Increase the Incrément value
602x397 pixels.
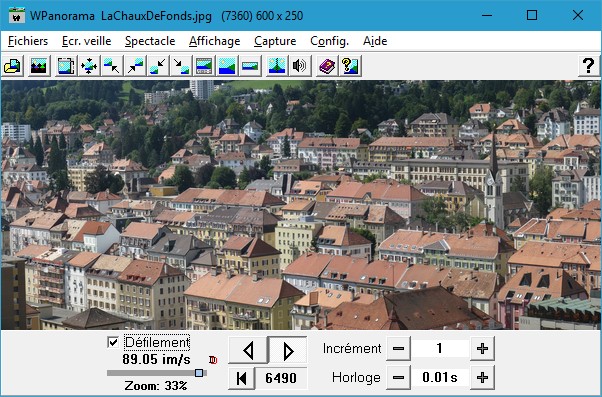[482, 349]
